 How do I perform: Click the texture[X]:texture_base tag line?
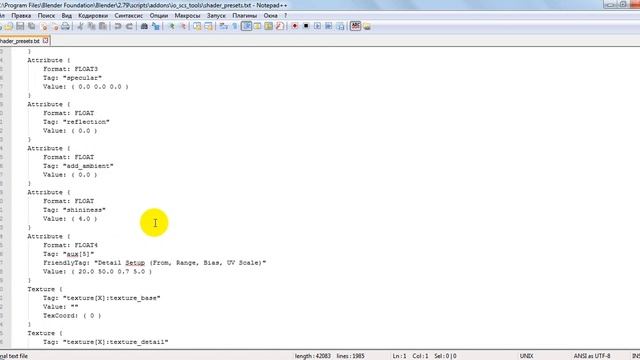click(102, 298)
